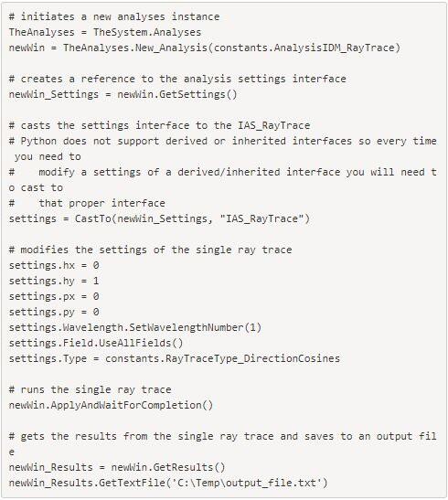This screenshot has height=500, width=448.
Task: Click the line 'settings.Field.UseAllFields()'
Action: (x=96, y=343)
